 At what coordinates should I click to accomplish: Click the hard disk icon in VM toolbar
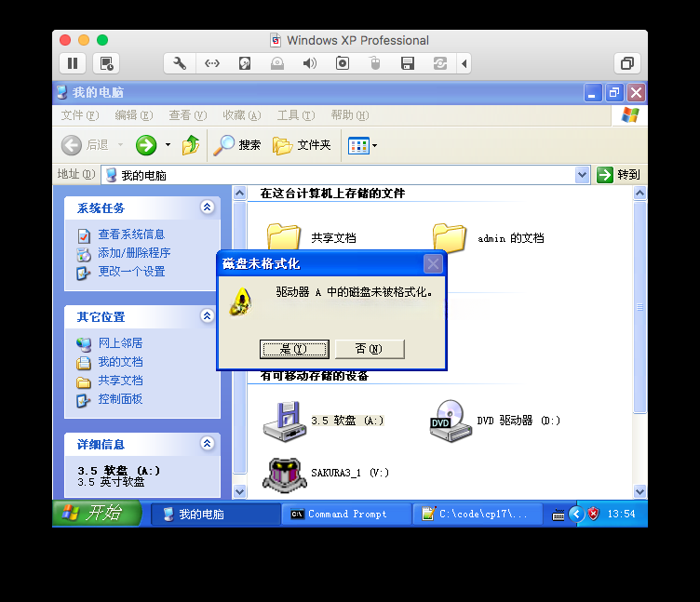[x=245, y=63]
